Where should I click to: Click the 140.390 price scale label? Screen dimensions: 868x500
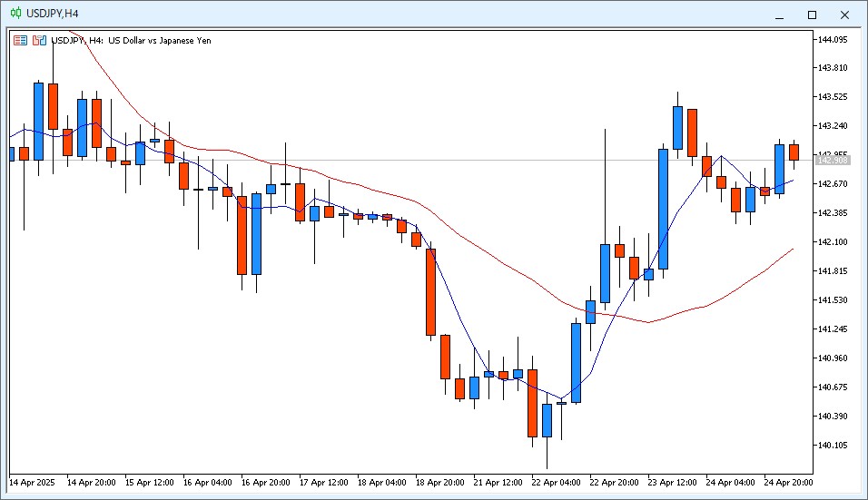[x=833, y=416]
